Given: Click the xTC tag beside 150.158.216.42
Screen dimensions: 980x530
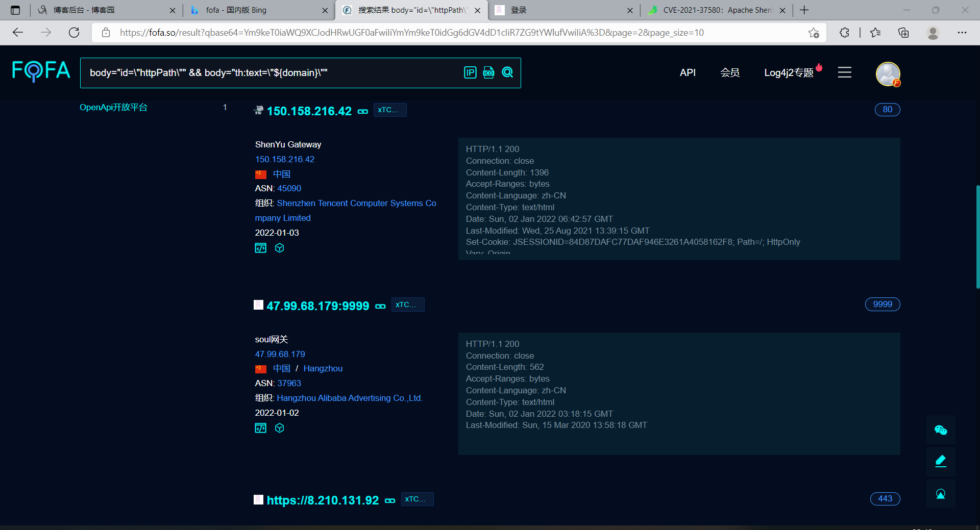Looking at the screenshot, I should click(x=390, y=110).
